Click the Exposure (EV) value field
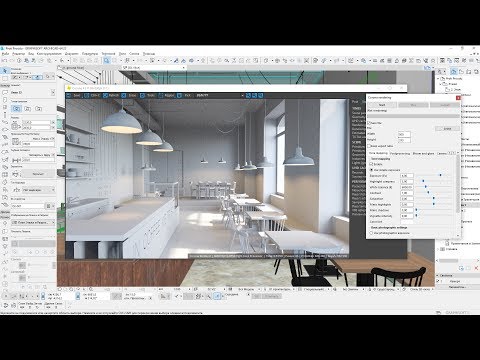The height and width of the screenshot is (360, 480). (407, 175)
